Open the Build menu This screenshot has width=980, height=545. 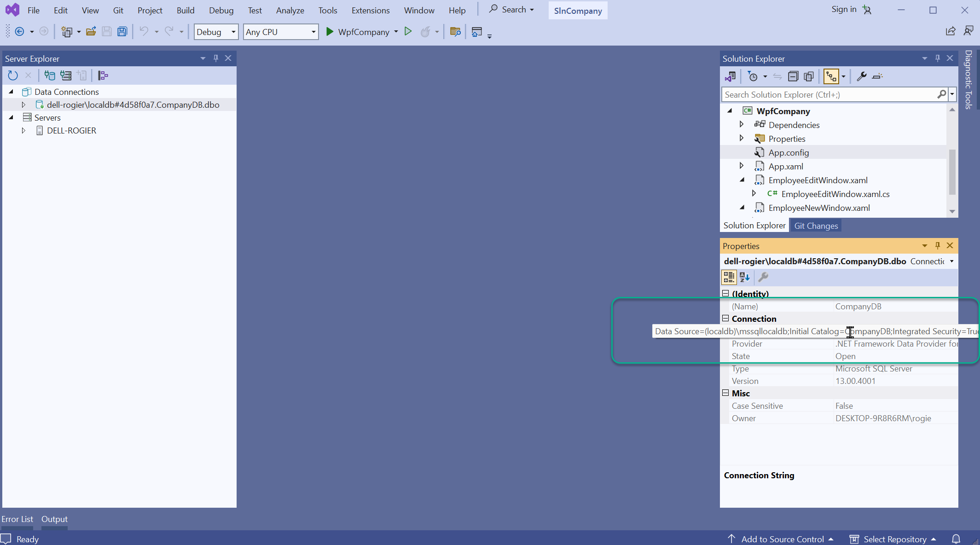pos(186,10)
